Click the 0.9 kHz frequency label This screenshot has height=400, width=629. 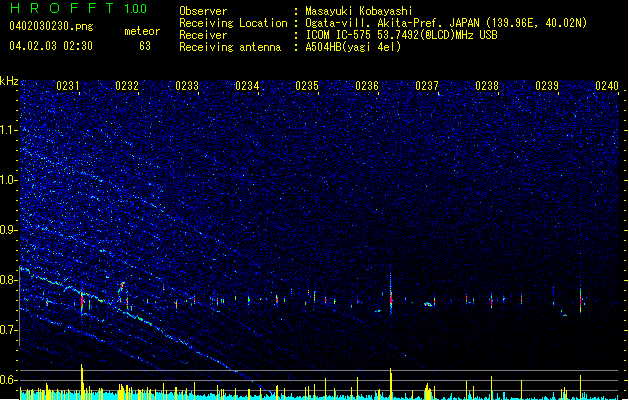pyautogui.click(x=9, y=230)
